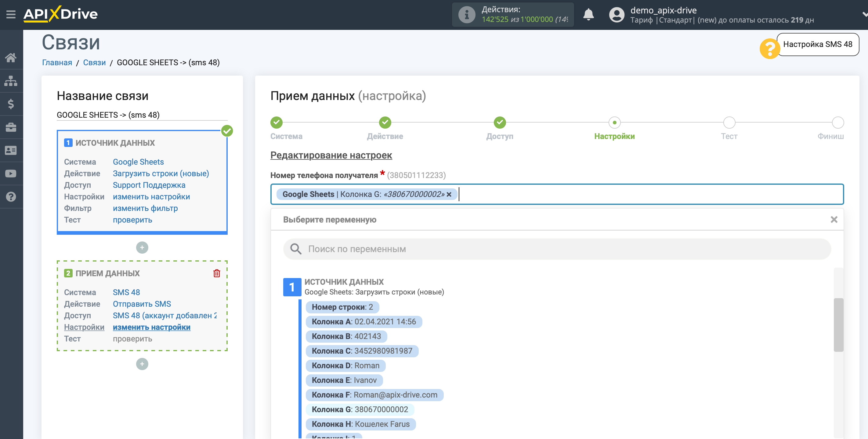Click the ИСТОЧНИК ДАННЫХ group header in variables
The image size is (868, 439).
344,282
